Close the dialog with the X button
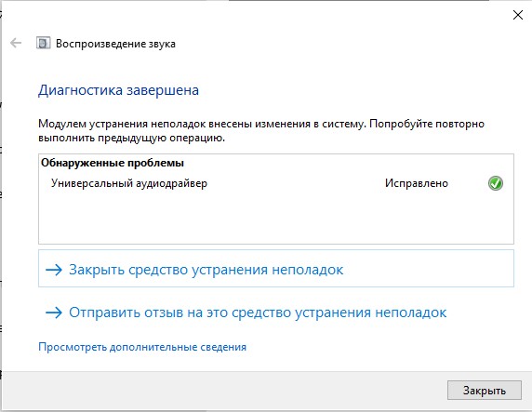The image size is (532, 412). tap(518, 15)
